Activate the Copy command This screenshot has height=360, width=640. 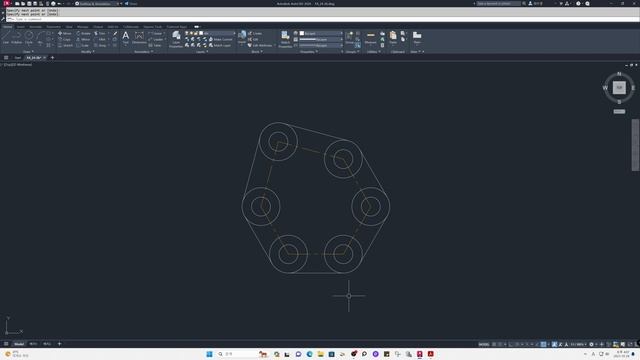[x=64, y=40]
